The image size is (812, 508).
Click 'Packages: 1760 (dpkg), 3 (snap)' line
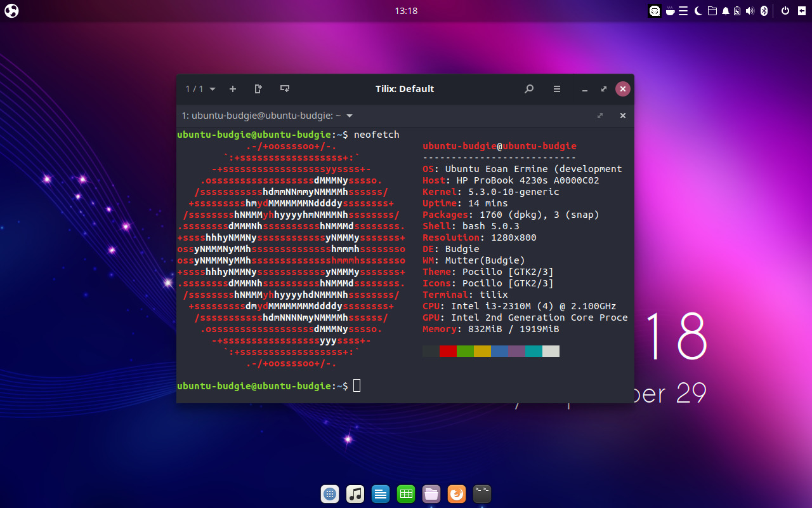[x=511, y=215]
